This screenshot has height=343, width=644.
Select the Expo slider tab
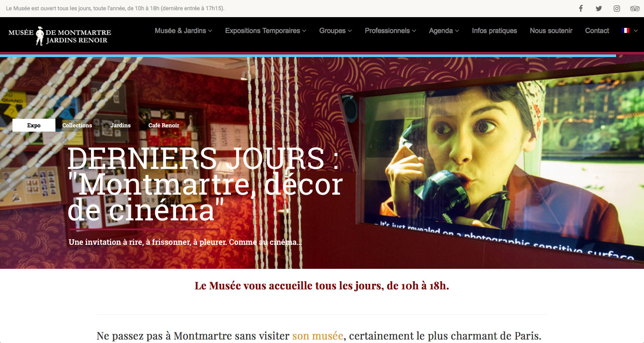coord(34,125)
